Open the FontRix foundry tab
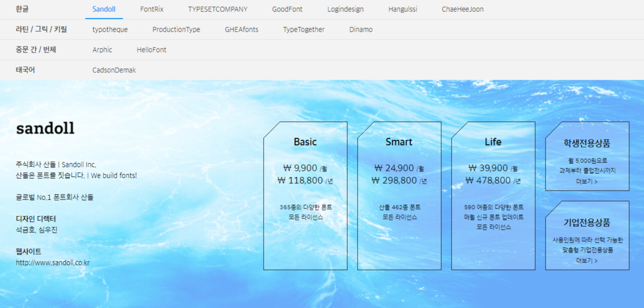 click(152, 9)
